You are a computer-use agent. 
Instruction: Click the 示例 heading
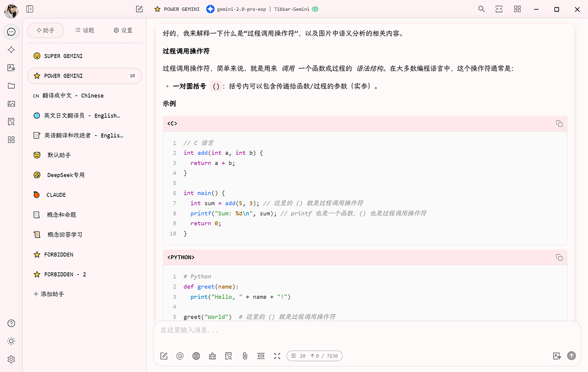[169, 104]
